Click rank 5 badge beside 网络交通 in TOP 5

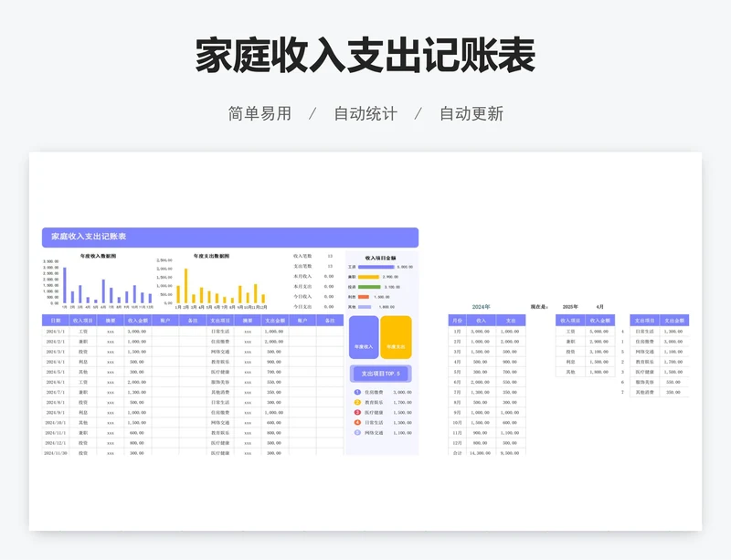tap(357, 433)
